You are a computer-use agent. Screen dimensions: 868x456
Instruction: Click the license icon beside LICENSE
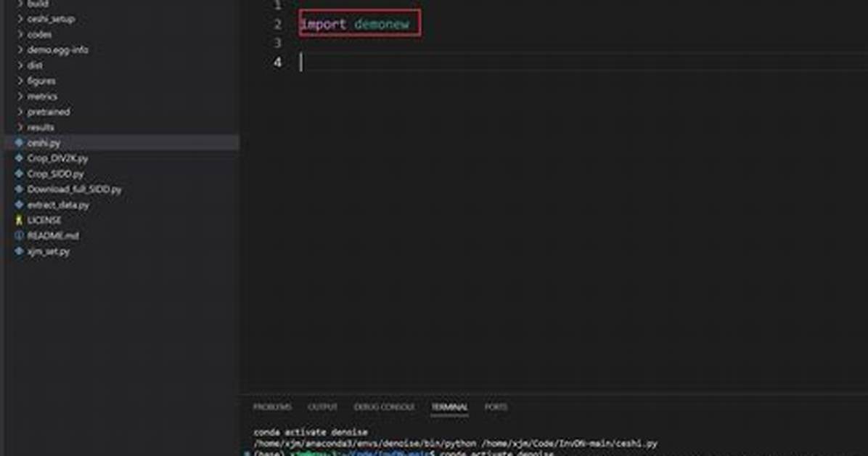(x=20, y=220)
